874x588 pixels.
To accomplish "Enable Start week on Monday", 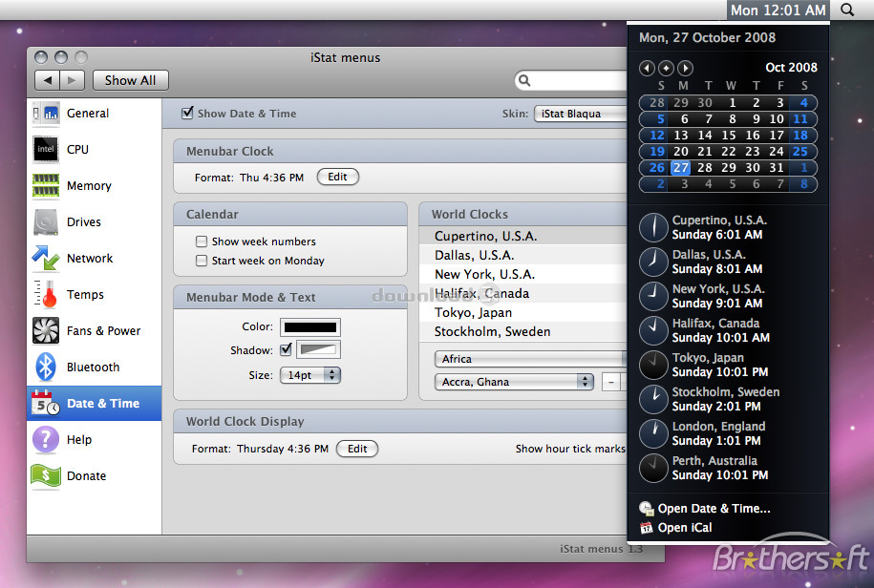I will [203, 261].
